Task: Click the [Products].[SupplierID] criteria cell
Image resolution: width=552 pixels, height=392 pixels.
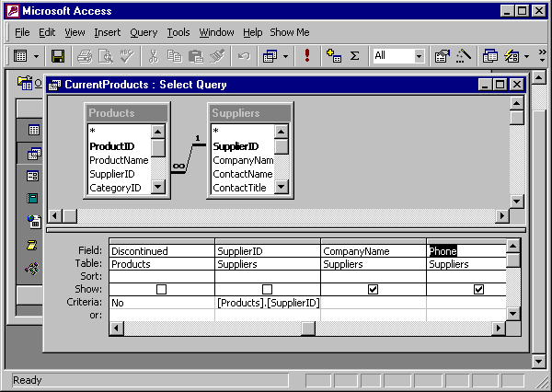Action: click(268, 303)
